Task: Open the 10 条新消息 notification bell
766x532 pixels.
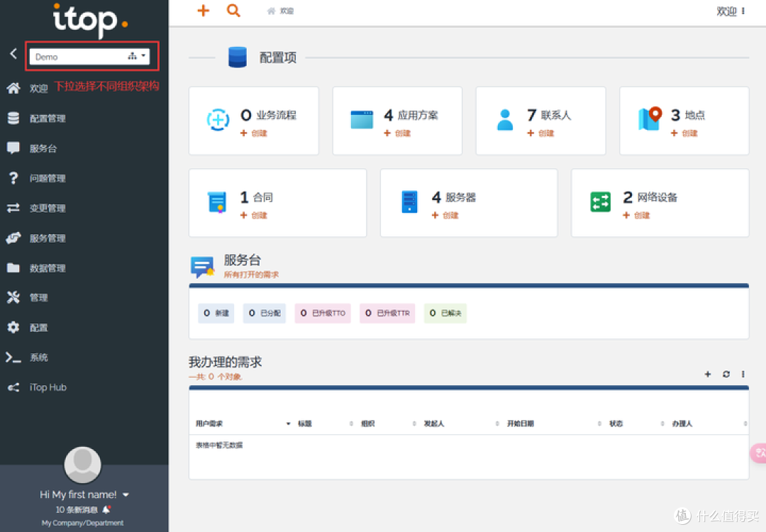Action: coord(106,509)
